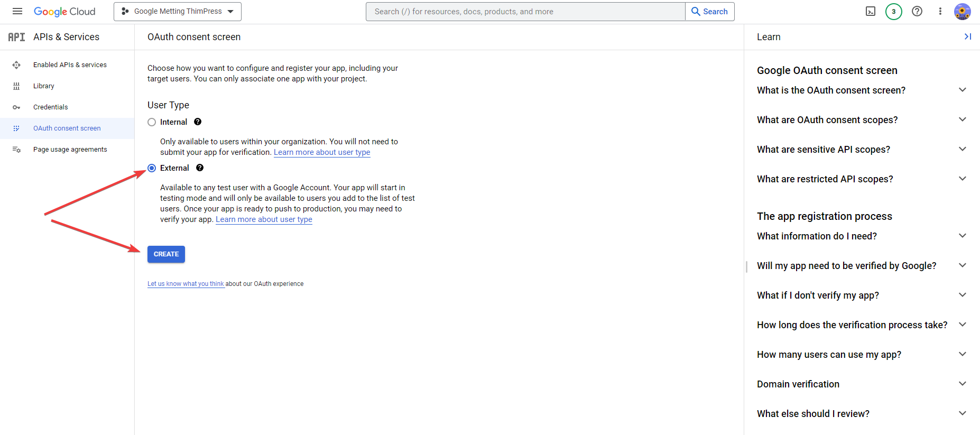Click the Page usage agreements icon
Screen dimensions: 980x435
(16, 150)
